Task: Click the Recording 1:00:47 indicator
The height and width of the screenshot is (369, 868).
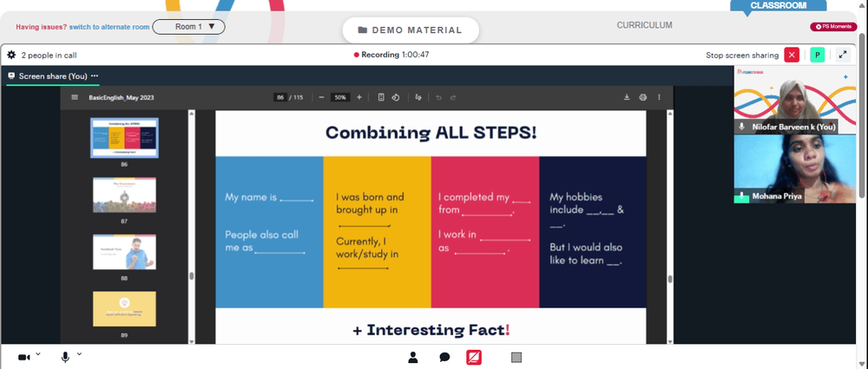Action: click(391, 55)
